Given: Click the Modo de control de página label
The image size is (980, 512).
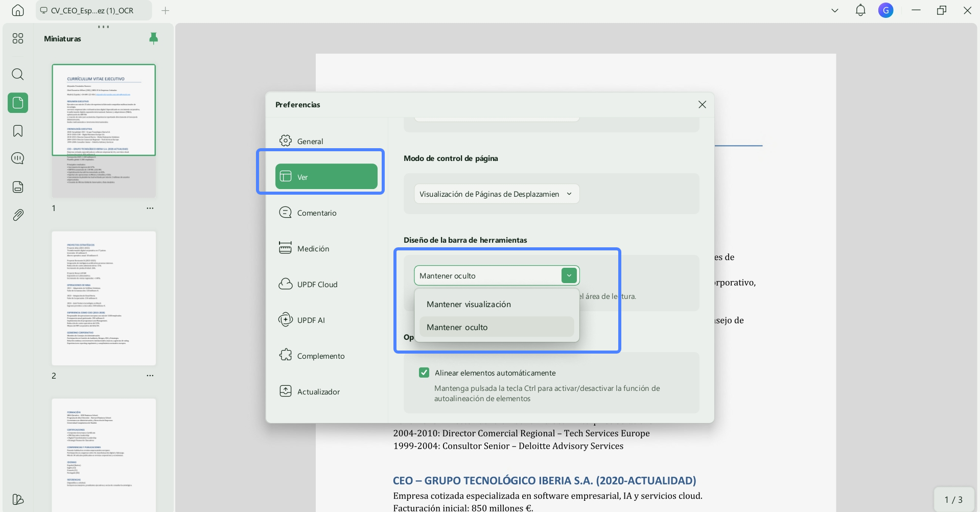Looking at the screenshot, I should click(x=451, y=158).
